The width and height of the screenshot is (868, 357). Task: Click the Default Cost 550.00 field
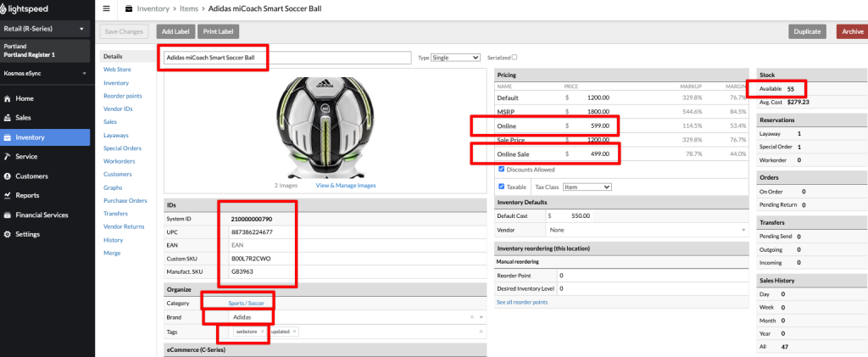(573, 216)
